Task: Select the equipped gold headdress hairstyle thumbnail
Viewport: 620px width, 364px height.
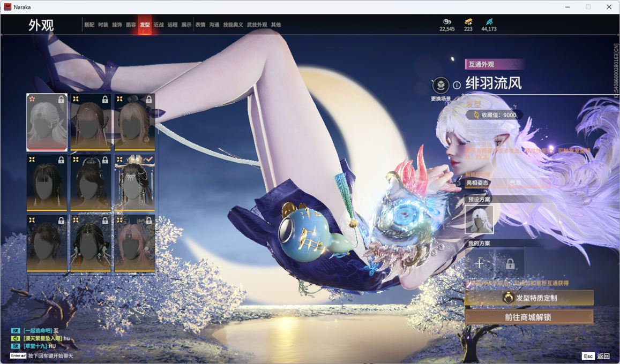Action: [x=135, y=183]
